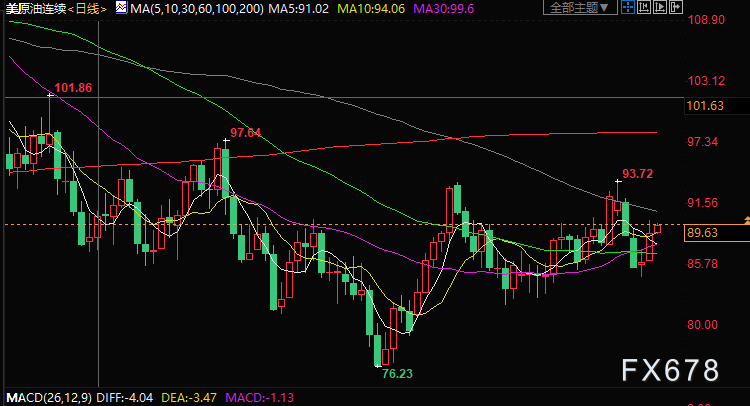Click the MA(5,10,30,60,100,200) parameters label
Image resolution: width=750 pixels, height=406 pixels.
pyautogui.click(x=197, y=8)
